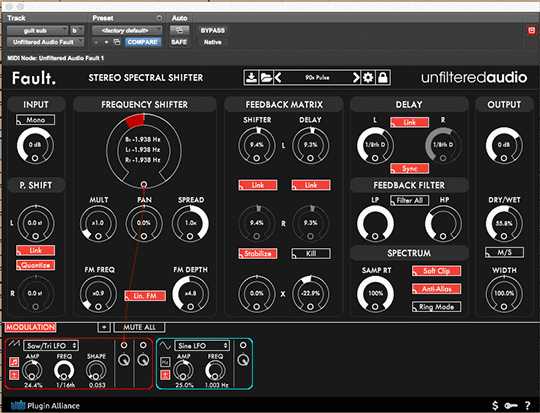Viewport: 540px width, 413px height.
Task: Open the plugin settings gear icon
Action: tap(368, 78)
